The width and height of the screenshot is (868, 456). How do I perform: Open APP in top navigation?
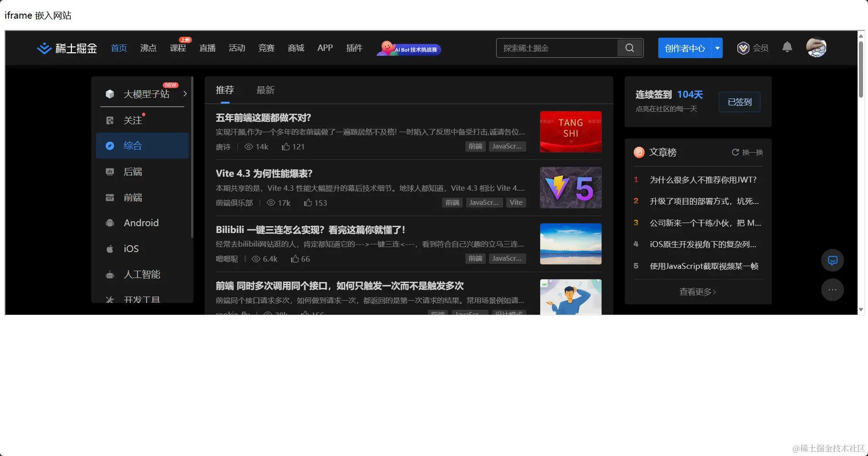[x=325, y=48]
